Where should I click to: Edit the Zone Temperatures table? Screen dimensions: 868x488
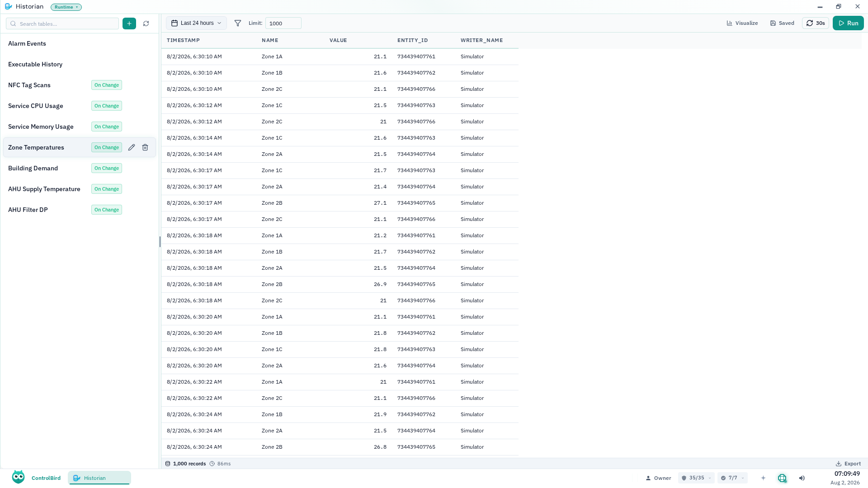click(132, 147)
